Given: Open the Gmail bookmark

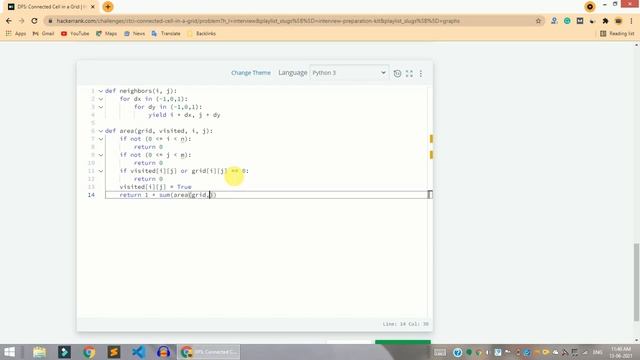Looking at the screenshot, I should pos(43,33).
